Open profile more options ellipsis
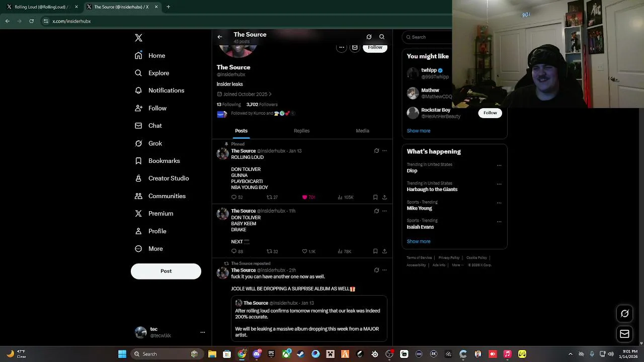Viewport: 644px width, 362px height. click(342, 47)
